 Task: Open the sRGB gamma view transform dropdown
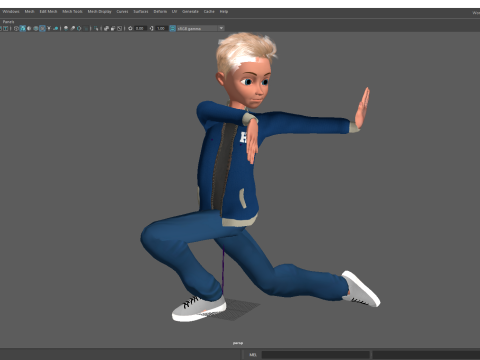(x=200, y=28)
